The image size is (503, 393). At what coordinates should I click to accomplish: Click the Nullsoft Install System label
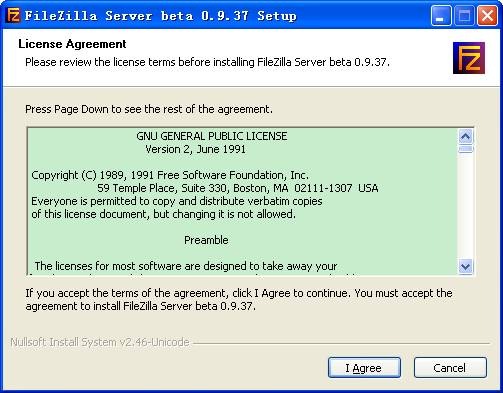[100, 342]
